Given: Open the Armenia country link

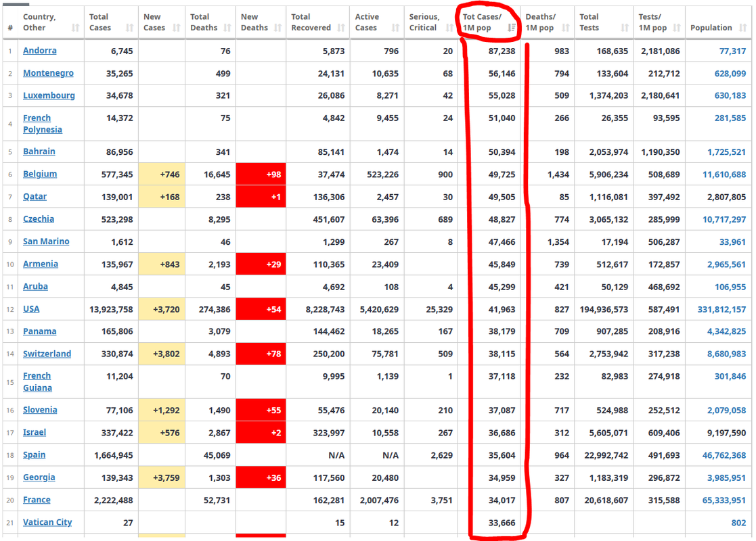Looking at the screenshot, I should 41,264.
